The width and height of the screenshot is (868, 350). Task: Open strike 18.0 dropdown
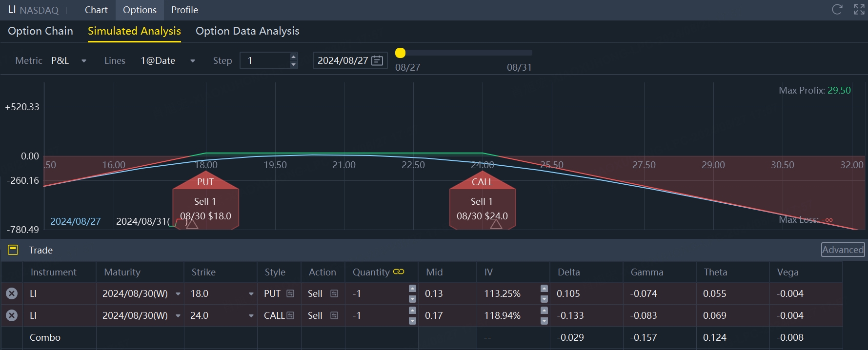(251, 294)
